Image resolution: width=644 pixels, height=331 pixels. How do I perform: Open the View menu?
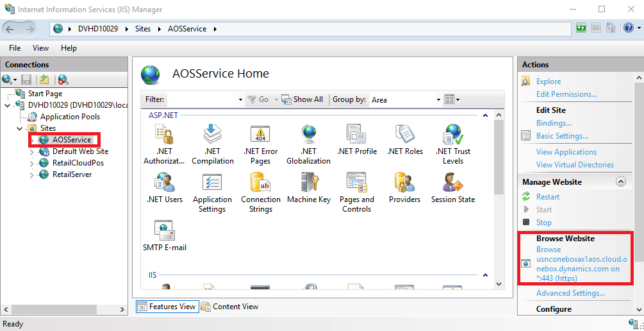(x=40, y=48)
